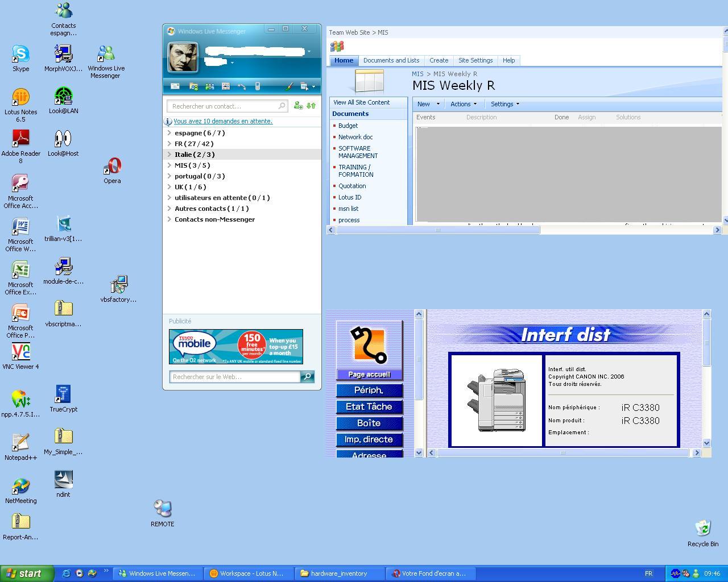Viewport: 728px width, 582px height.
Task: Click the SharePoint site logo icon
Action: point(337,46)
